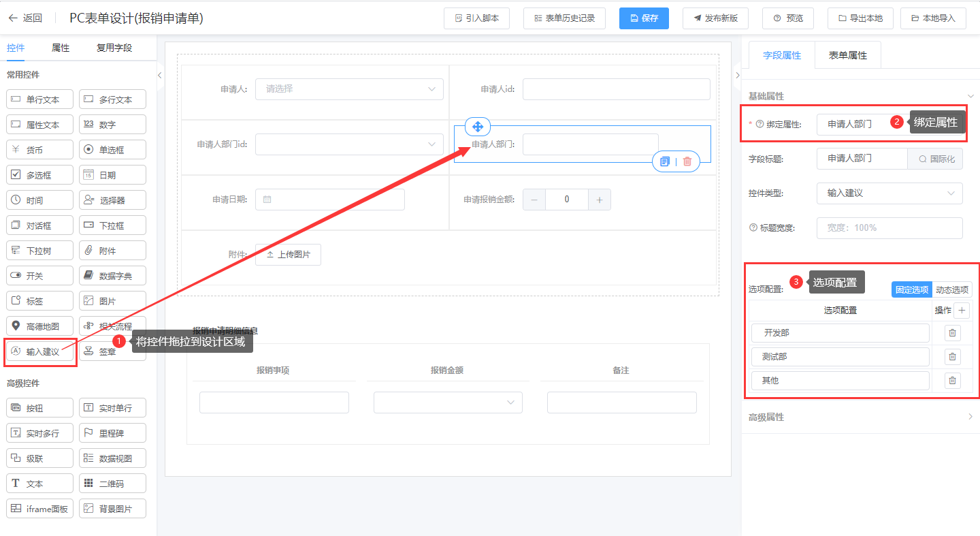Open the 申请人部门id dropdown
The height and width of the screenshot is (536, 980).
(349, 144)
